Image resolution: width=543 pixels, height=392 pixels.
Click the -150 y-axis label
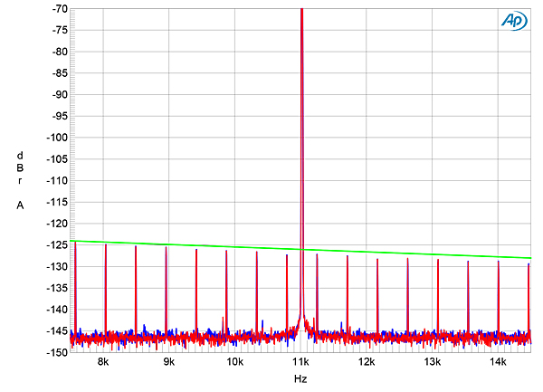pos(57,352)
